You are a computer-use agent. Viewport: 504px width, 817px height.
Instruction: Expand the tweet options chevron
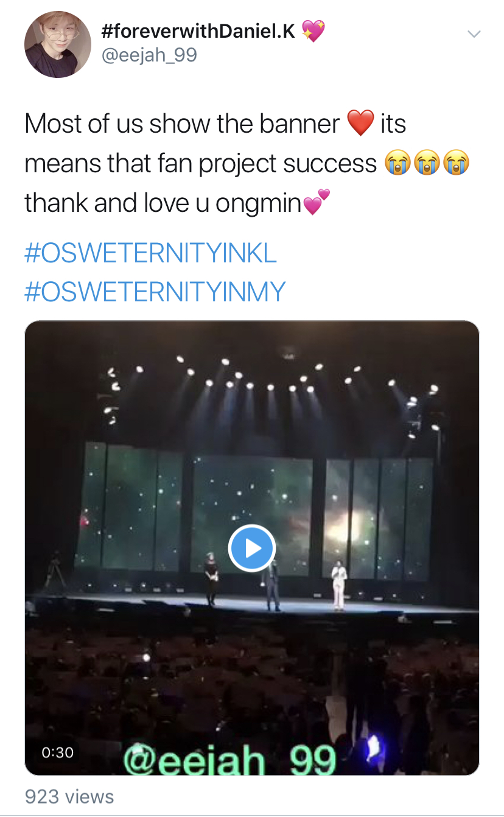[474, 34]
